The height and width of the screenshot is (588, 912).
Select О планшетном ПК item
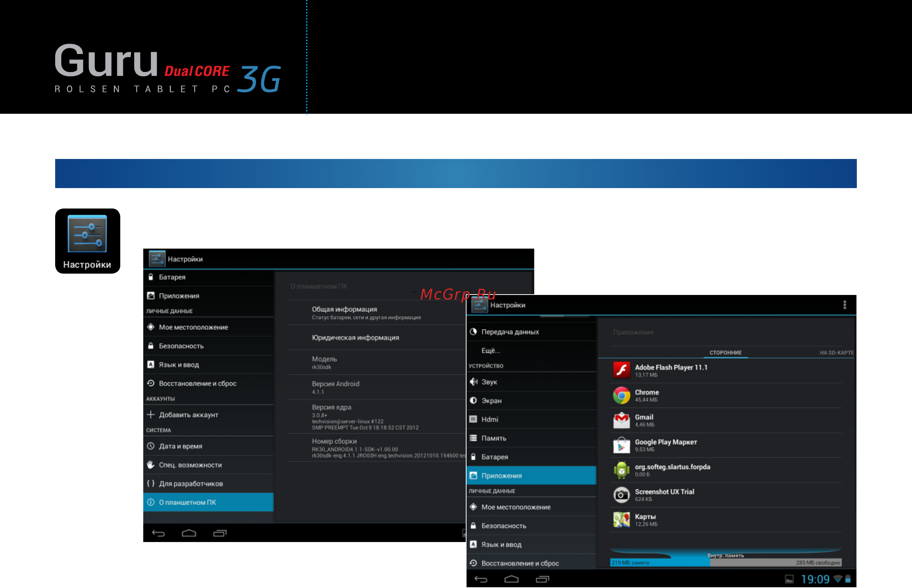point(208,502)
